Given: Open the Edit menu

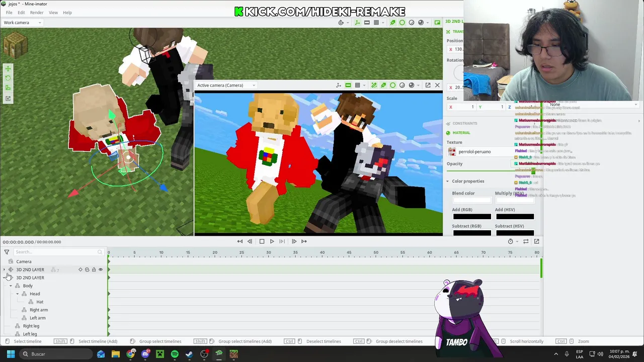Looking at the screenshot, I should click(x=21, y=13).
